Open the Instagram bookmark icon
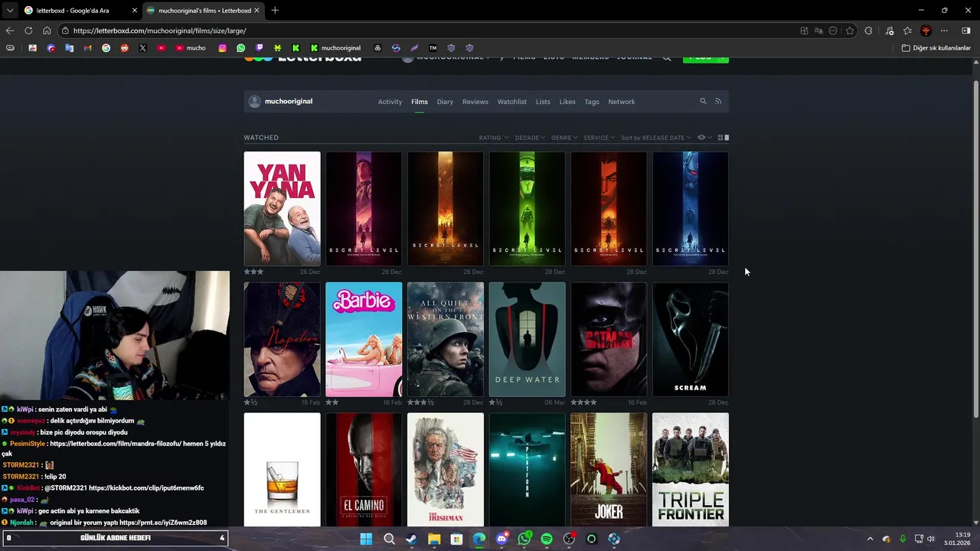The height and width of the screenshot is (551, 980). (x=222, y=47)
